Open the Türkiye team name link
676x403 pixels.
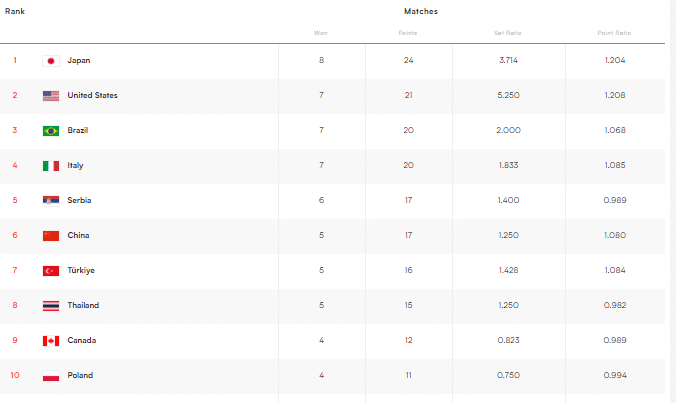(x=81, y=271)
